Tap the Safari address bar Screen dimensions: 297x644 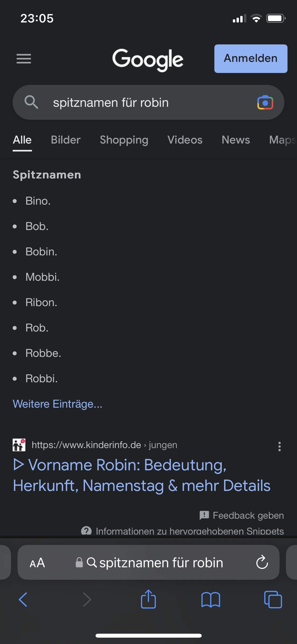pyautogui.click(x=161, y=563)
